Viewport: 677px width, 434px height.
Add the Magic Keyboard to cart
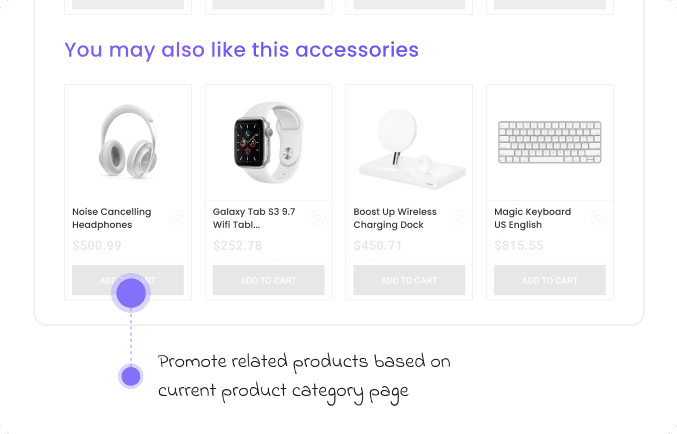550,280
